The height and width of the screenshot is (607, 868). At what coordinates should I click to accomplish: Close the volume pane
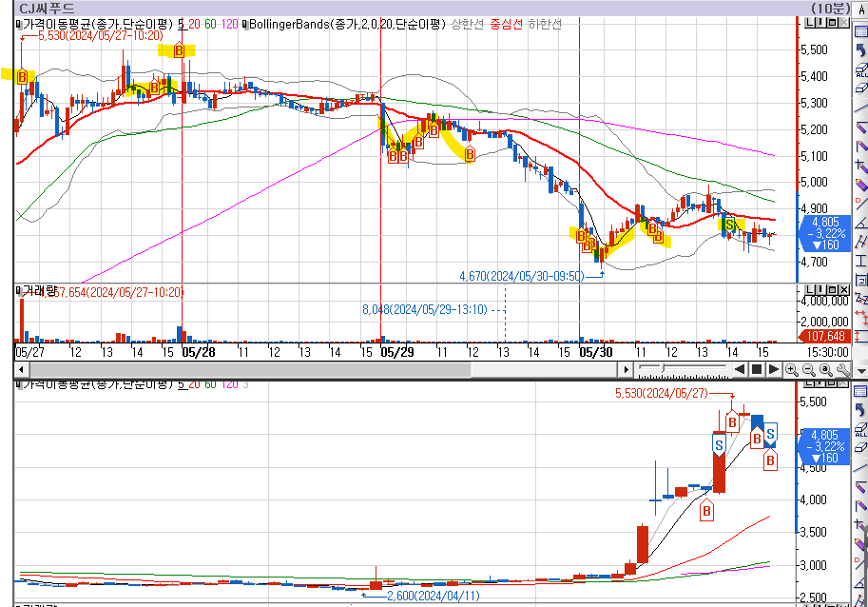843,289
